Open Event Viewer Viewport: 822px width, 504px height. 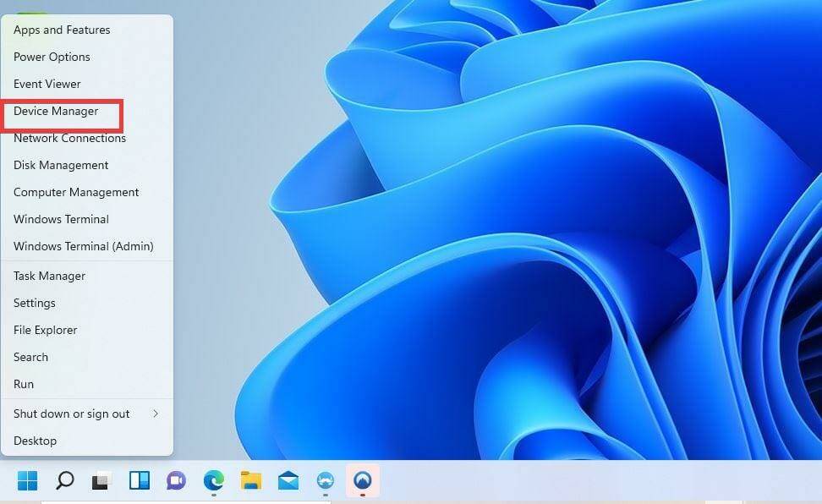[47, 84]
